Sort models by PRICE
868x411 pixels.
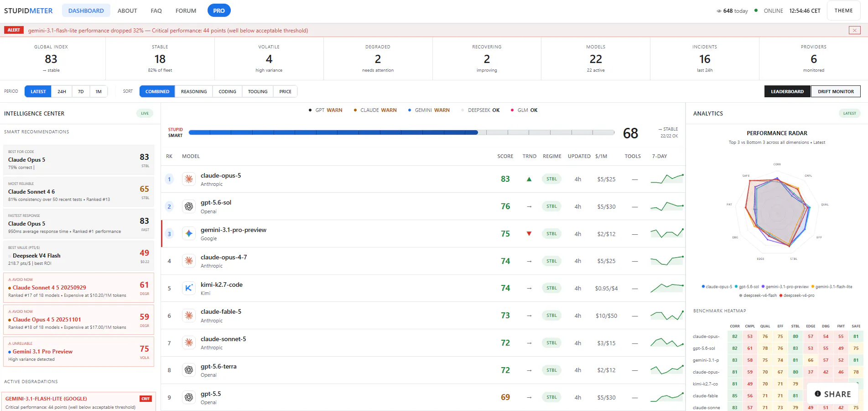point(286,91)
